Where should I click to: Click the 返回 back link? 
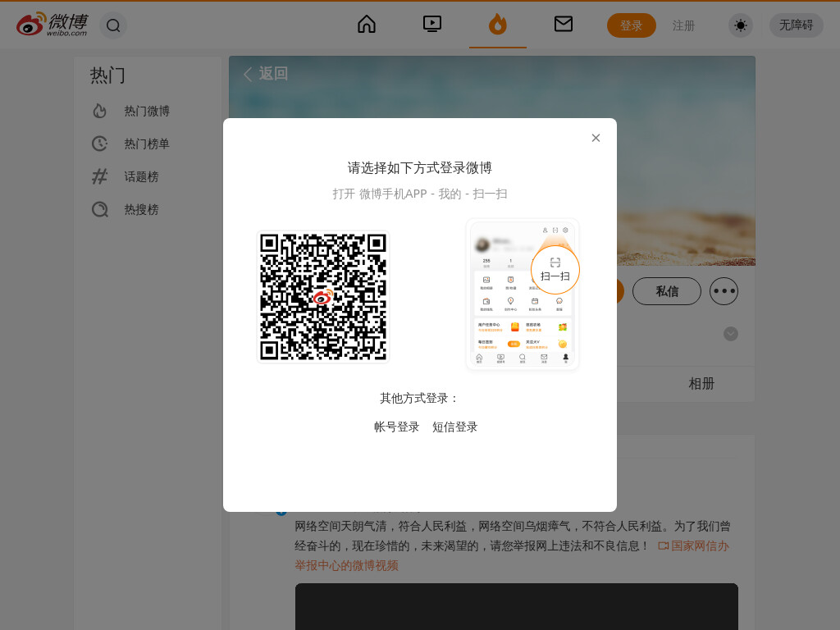pyautogui.click(x=266, y=73)
